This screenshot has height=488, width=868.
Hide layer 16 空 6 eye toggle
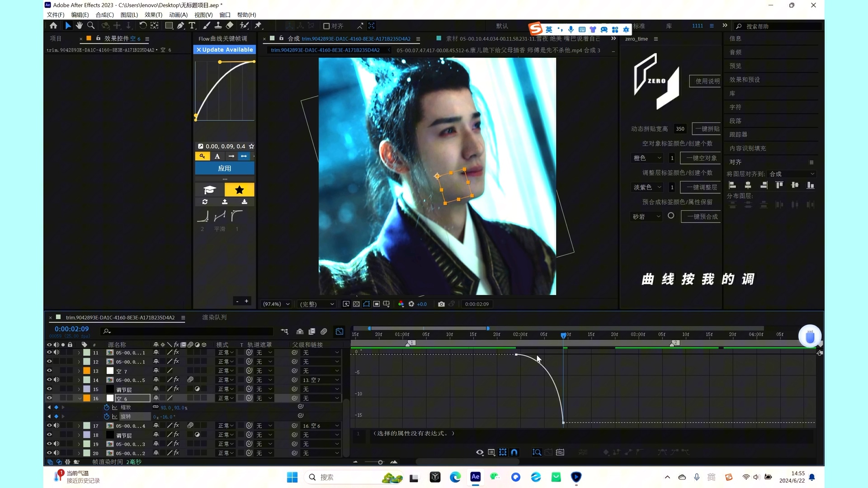point(49,398)
